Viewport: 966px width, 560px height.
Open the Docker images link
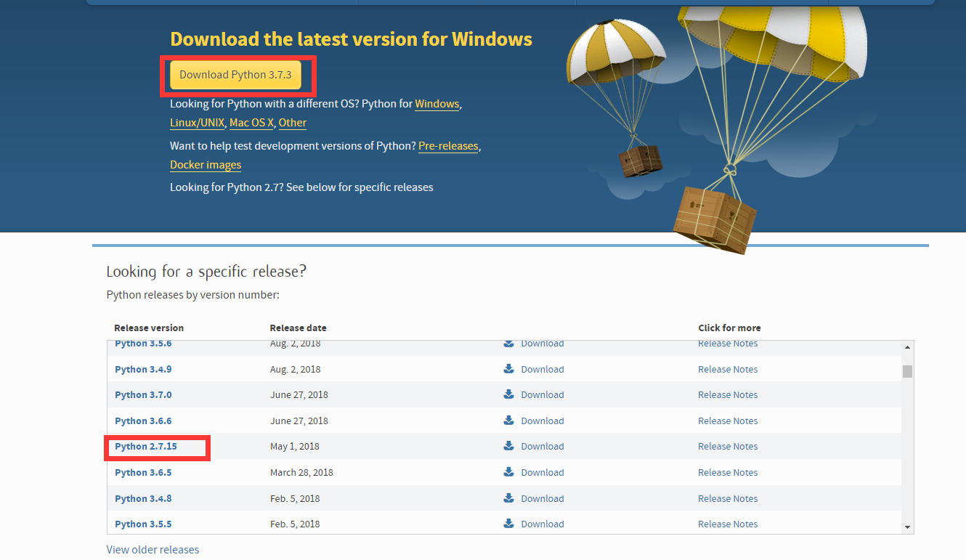tap(206, 165)
